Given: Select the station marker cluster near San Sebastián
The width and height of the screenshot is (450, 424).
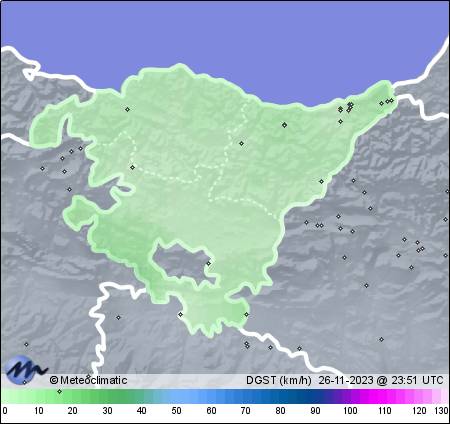Looking at the screenshot, I should (345, 108).
